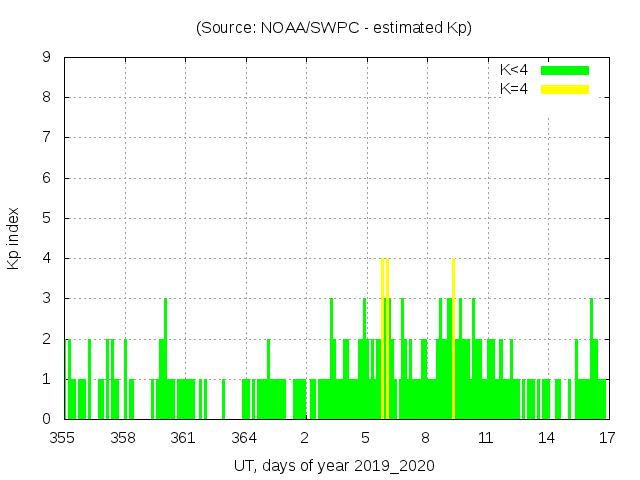Click the green K<4 legend swatch
Viewport: 640px width, 480px height.
[x=565, y=70]
